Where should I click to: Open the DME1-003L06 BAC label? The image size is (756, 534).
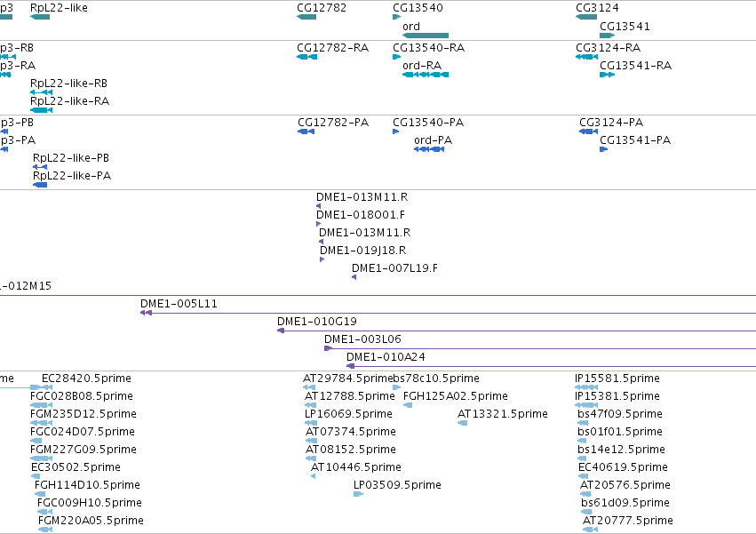362,339
